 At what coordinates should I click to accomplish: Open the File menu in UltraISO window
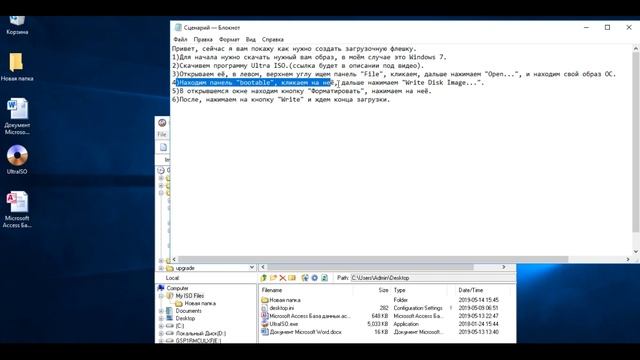(x=162, y=134)
